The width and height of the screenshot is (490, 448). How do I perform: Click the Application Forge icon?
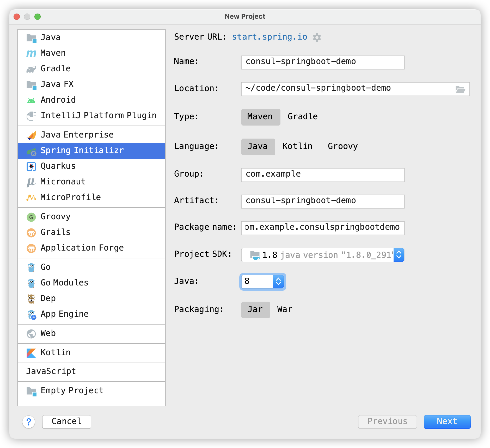(x=31, y=248)
